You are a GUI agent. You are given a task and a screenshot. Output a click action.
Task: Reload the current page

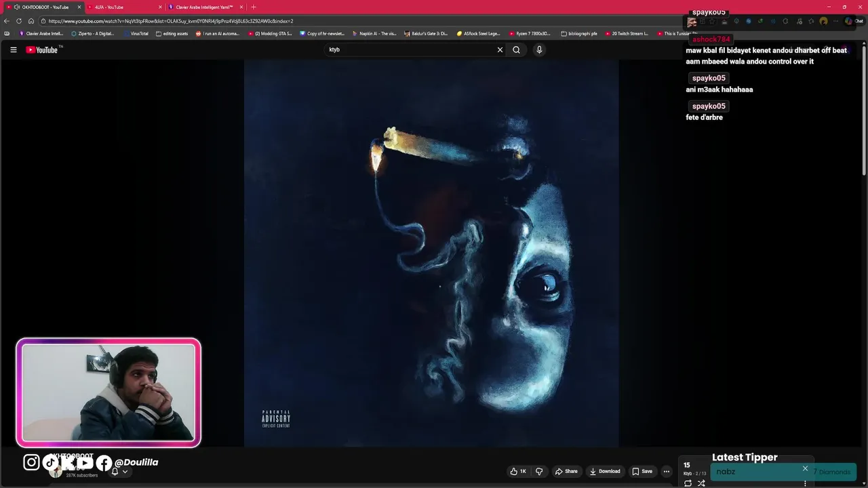(19, 21)
